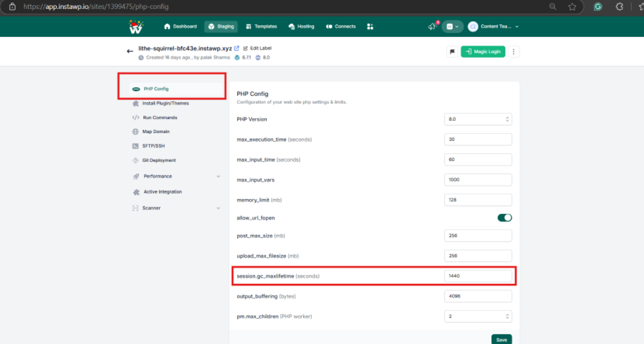Open notifications megaphone icon

433,27
